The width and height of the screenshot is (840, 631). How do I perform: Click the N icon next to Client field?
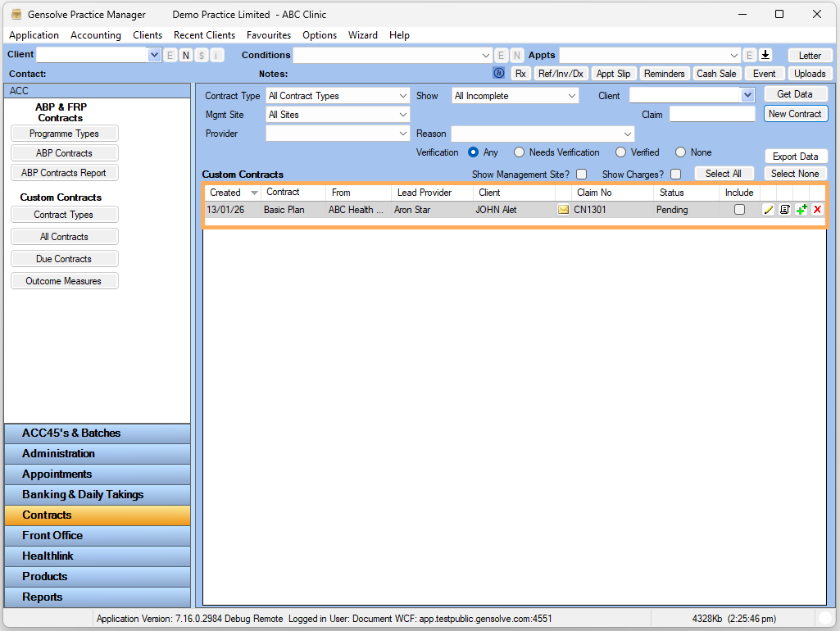pos(186,55)
